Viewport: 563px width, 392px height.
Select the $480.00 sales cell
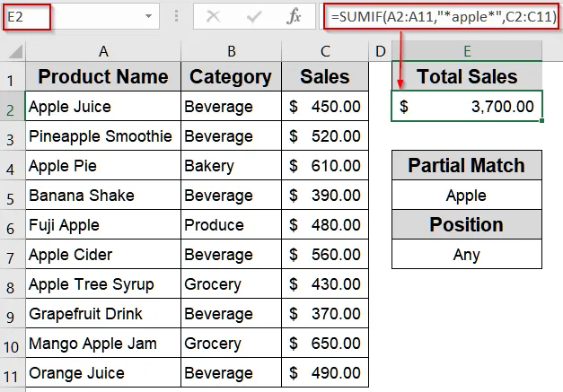pyautogui.click(x=325, y=224)
